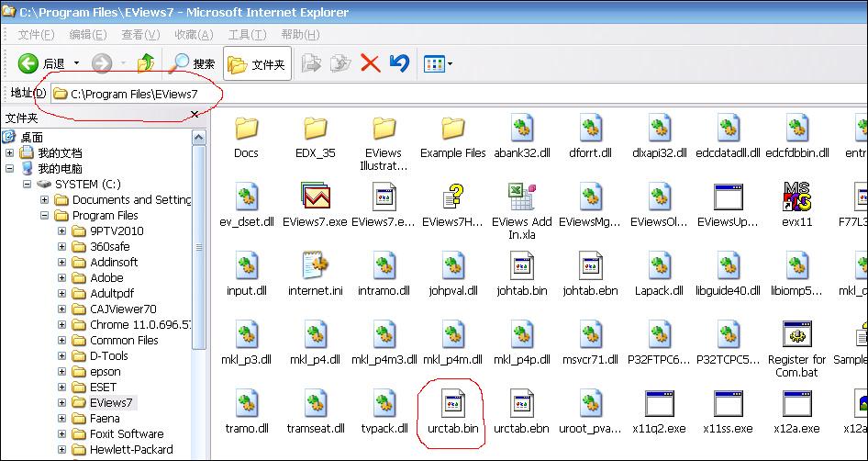Select the johtab.bin file icon
Screen dimensions: 868x461
[x=522, y=266]
